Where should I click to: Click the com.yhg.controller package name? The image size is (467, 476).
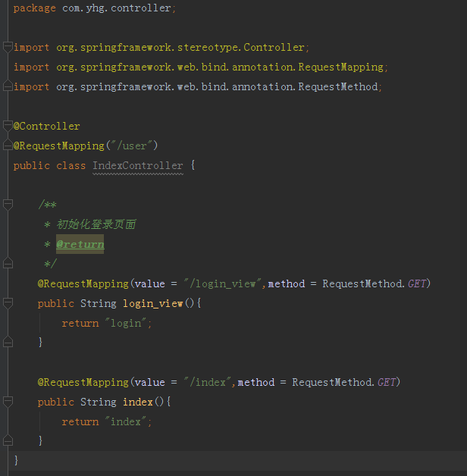point(117,8)
